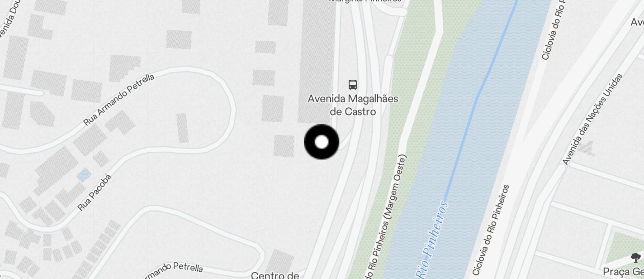Select the Rua Pacobá street label
This screenshot has height=279, width=644.
pyautogui.click(x=95, y=192)
